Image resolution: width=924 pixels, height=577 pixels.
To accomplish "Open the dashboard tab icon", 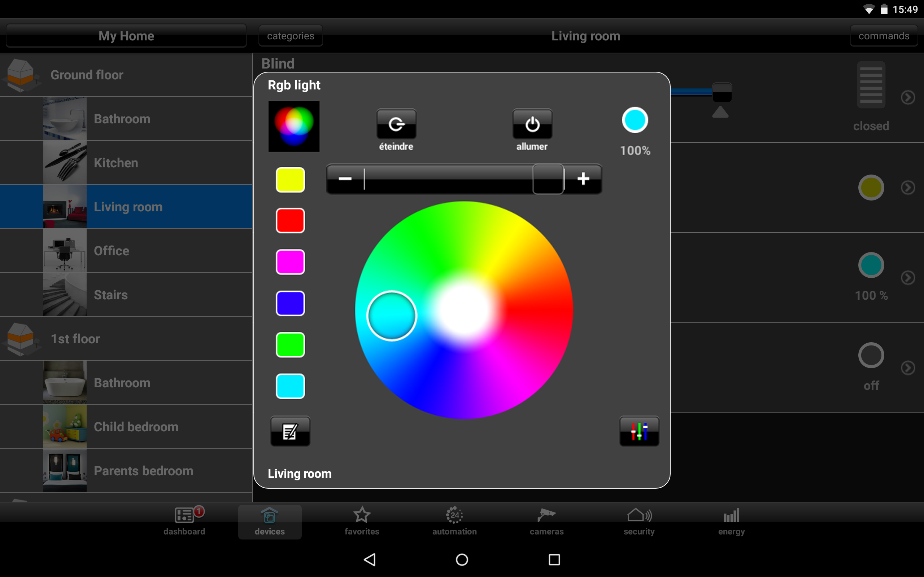I will [x=184, y=515].
